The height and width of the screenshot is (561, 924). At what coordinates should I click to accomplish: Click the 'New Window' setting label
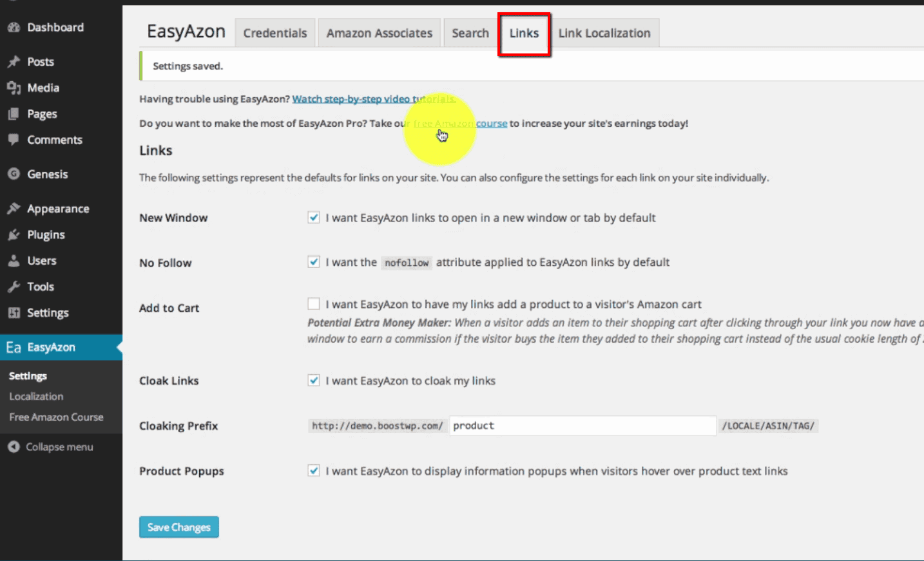(173, 218)
